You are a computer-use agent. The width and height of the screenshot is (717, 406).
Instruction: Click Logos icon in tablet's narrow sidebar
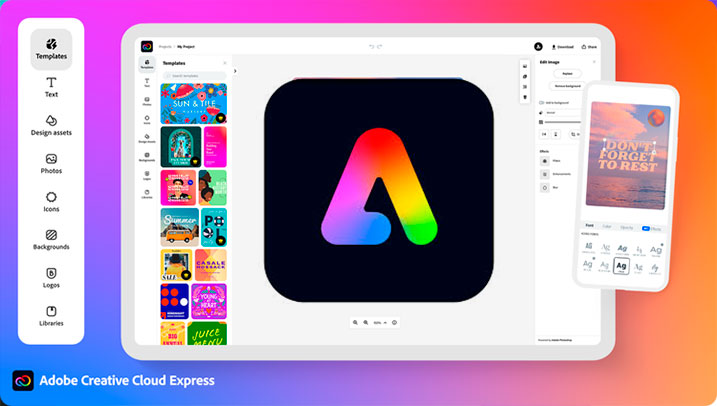[147, 176]
